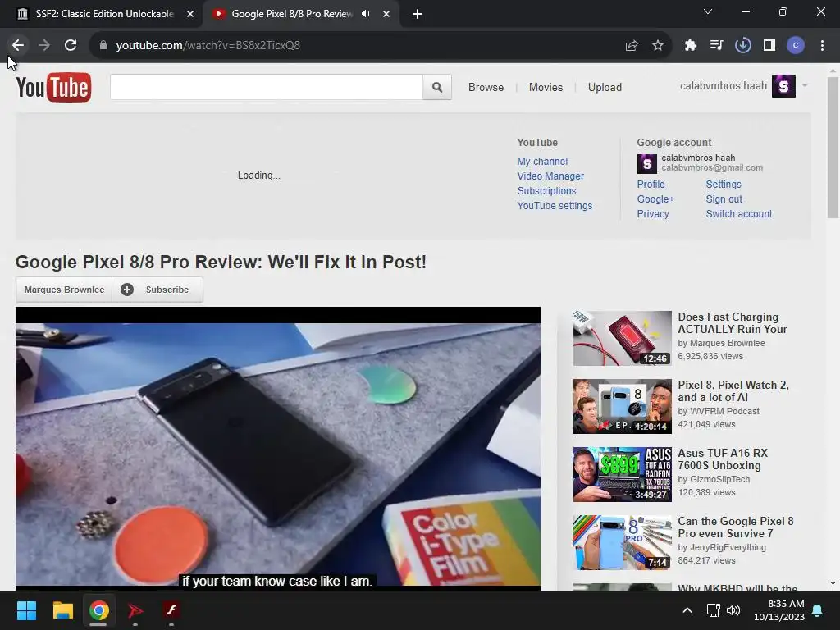Click the purple account avatar in header
This screenshot has height=630, width=840.
point(783,86)
